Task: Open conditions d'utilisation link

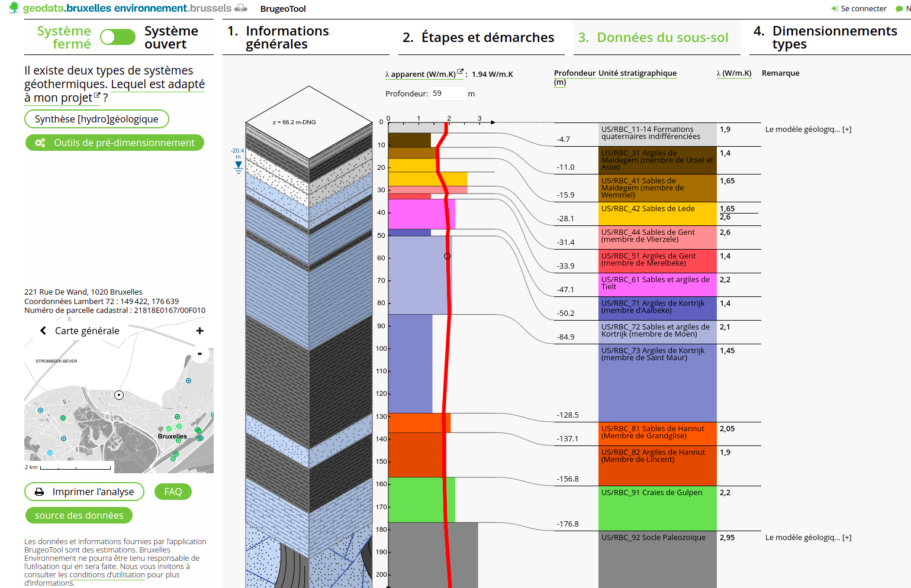Action: pyautogui.click(x=107, y=574)
